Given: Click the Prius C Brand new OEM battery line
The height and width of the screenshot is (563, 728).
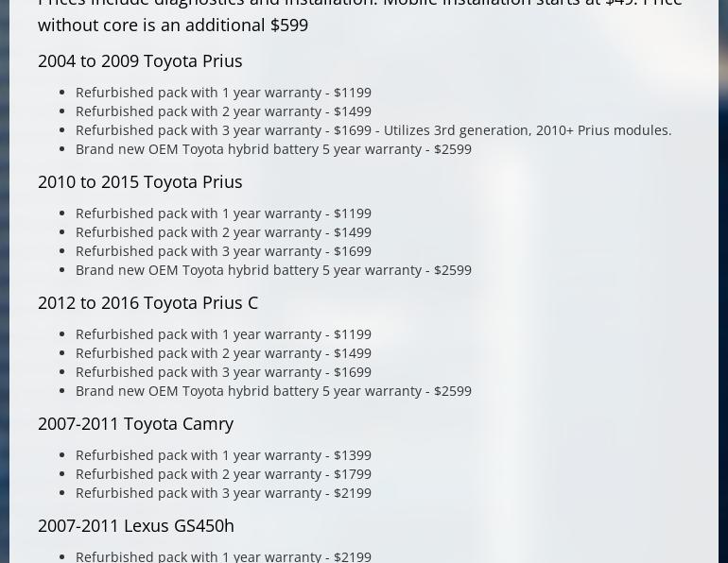Looking at the screenshot, I should coord(273,391).
